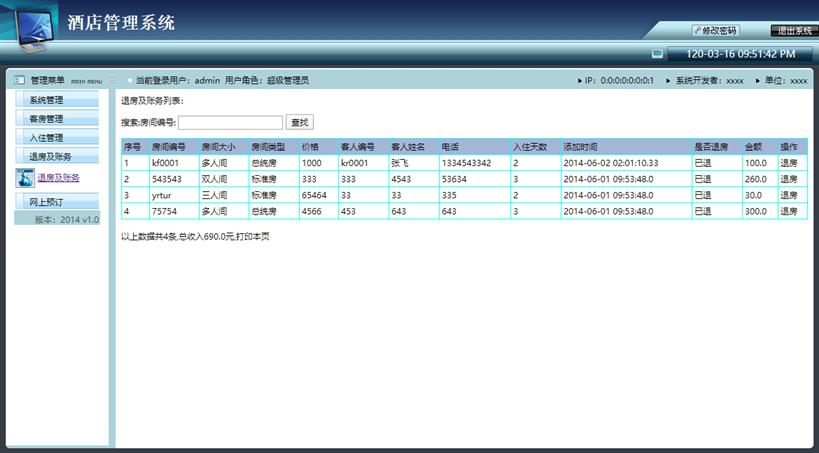This screenshot has width=819, height=453.
Task: Focus the 房间编号 search input field
Action: click(230, 122)
